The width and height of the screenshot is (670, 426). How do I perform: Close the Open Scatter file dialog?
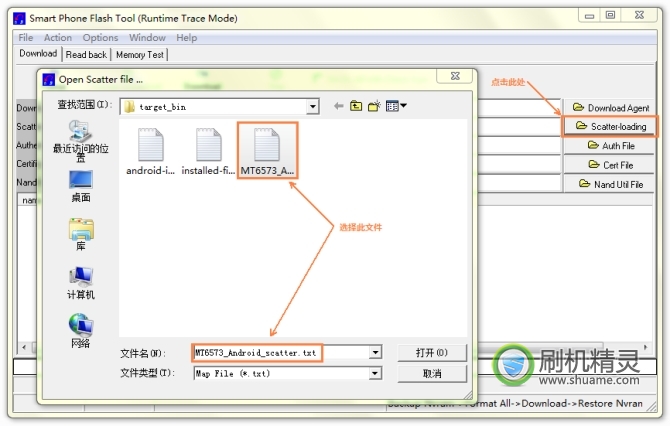point(455,76)
